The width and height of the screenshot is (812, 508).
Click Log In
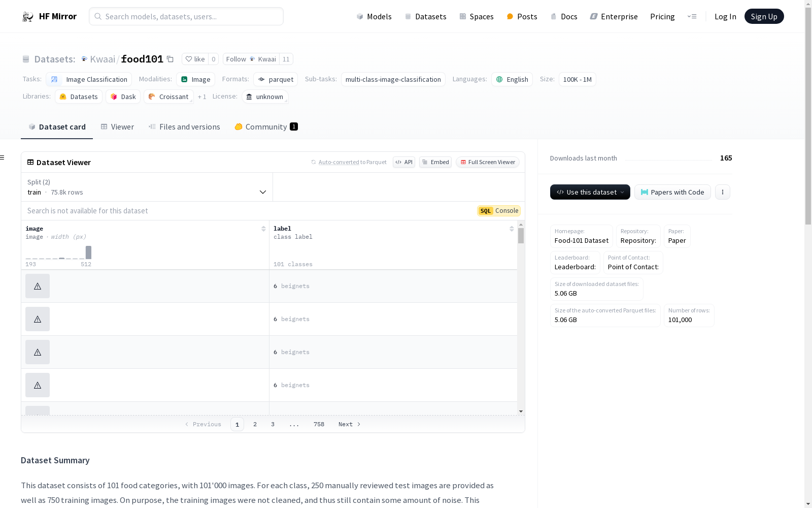pos(725,16)
